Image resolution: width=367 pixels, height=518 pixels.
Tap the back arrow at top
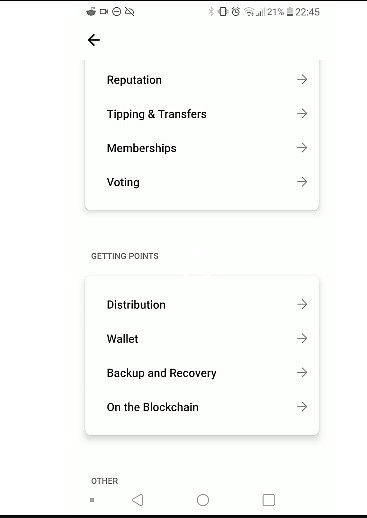click(x=94, y=40)
